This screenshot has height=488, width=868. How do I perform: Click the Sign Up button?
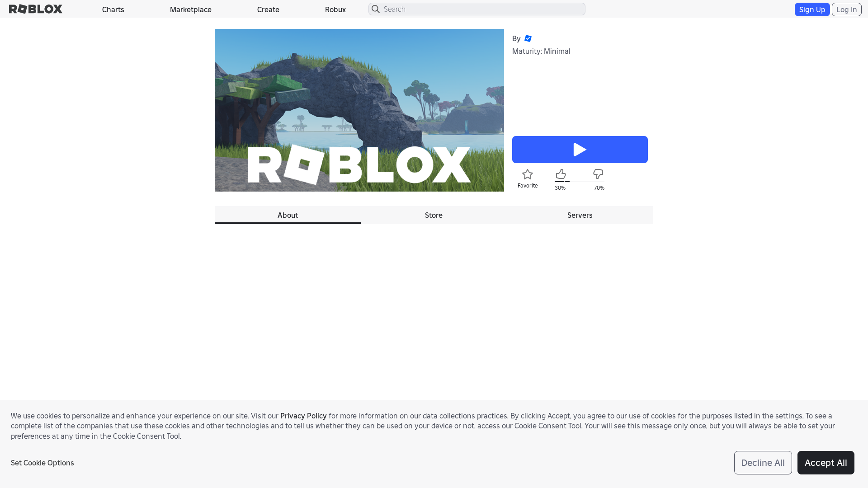811,9
